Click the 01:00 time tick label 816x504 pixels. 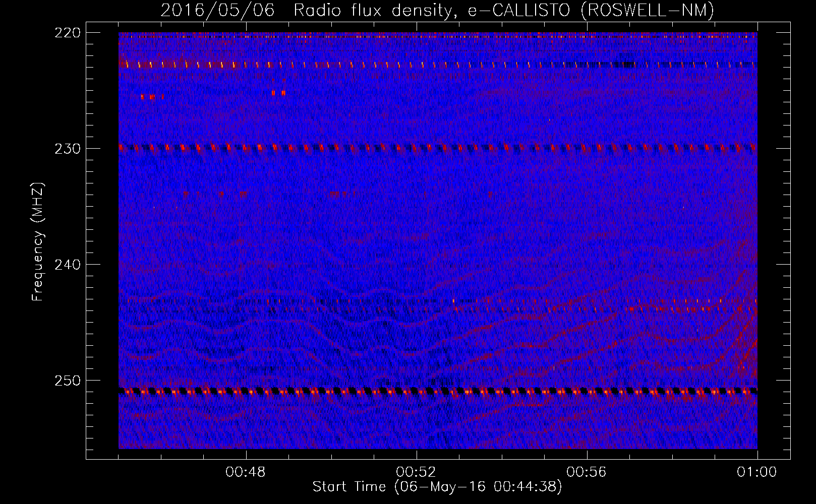tap(757, 472)
